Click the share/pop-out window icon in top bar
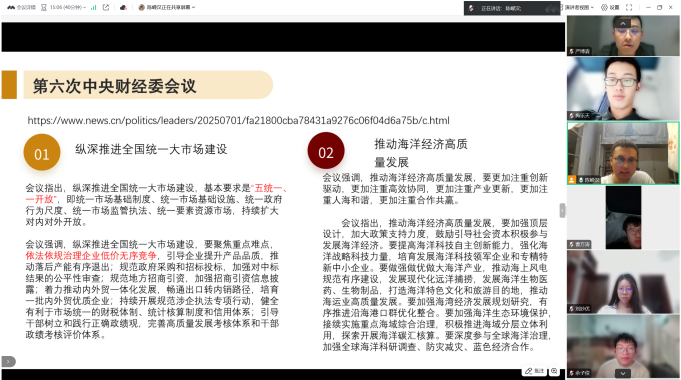The height and width of the screenshot is (380, 681). (x=106, y=7)
